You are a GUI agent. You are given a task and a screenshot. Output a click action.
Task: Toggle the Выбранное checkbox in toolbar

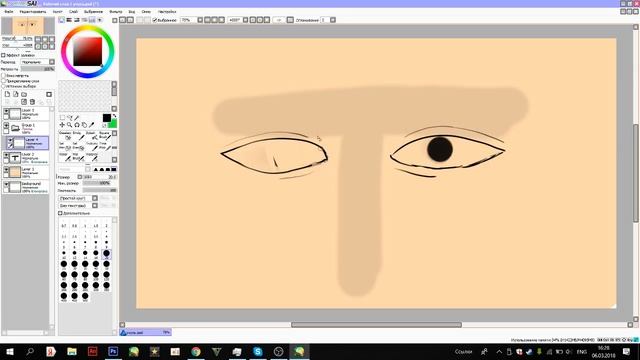point(155,20)
